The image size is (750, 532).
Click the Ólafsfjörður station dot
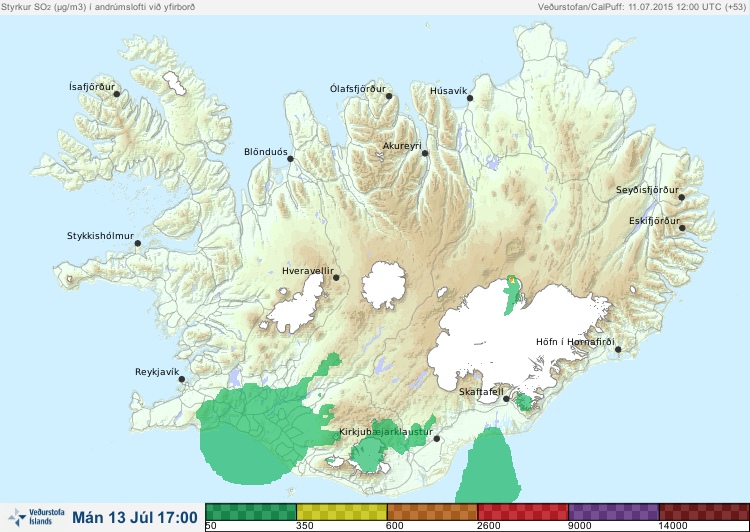pyautogui.click(x=389, y=96)
